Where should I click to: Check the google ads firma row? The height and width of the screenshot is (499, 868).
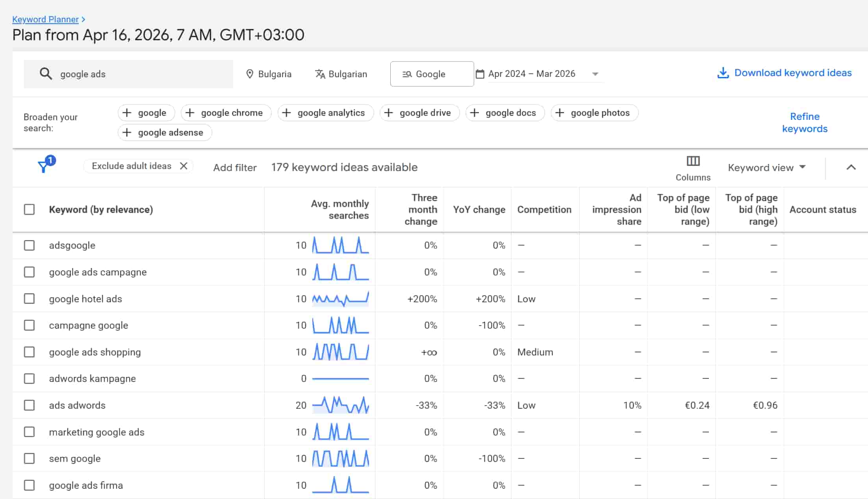[x=29, y=485]
